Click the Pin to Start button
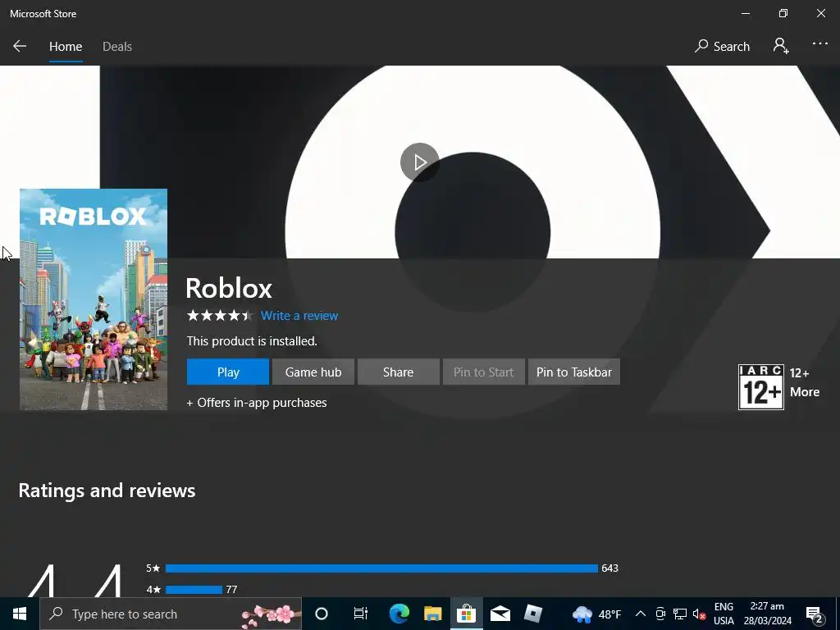 pyautogui.click(x=483, y=372)
